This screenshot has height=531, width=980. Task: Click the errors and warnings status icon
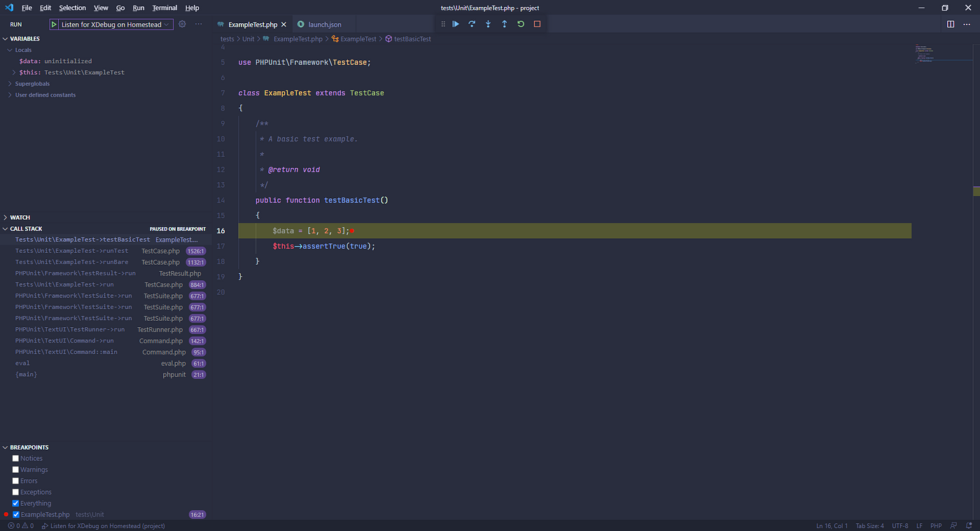pyautogui.click(x=20, y=525)
